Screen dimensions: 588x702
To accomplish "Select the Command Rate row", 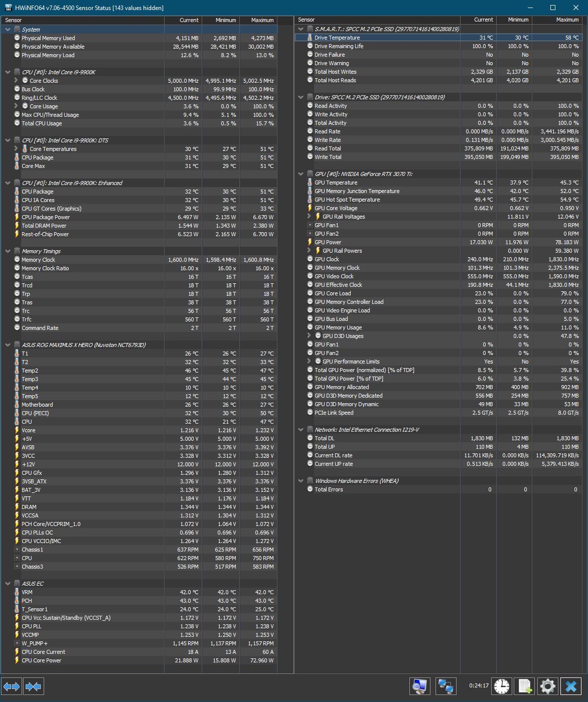I will (139, 328).
